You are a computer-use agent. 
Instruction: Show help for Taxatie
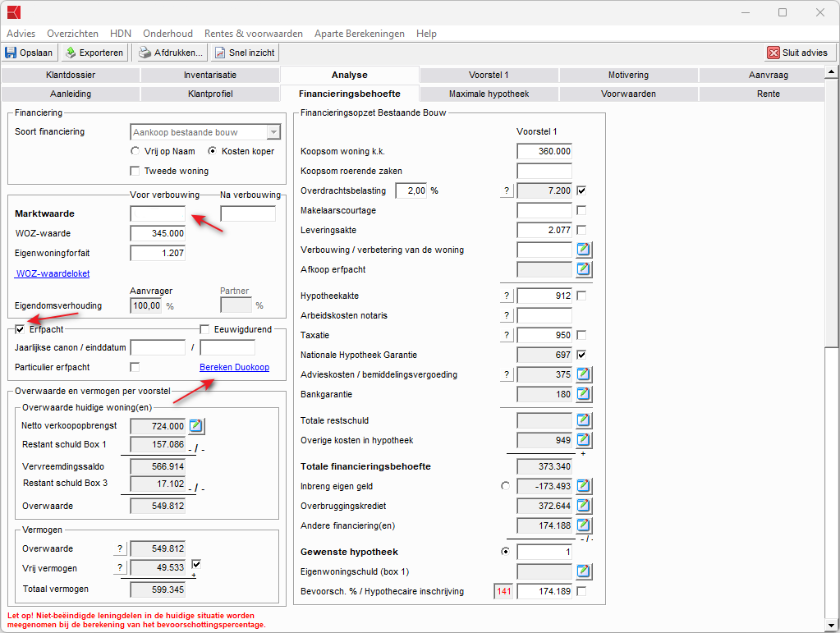(x=507, y=335)
